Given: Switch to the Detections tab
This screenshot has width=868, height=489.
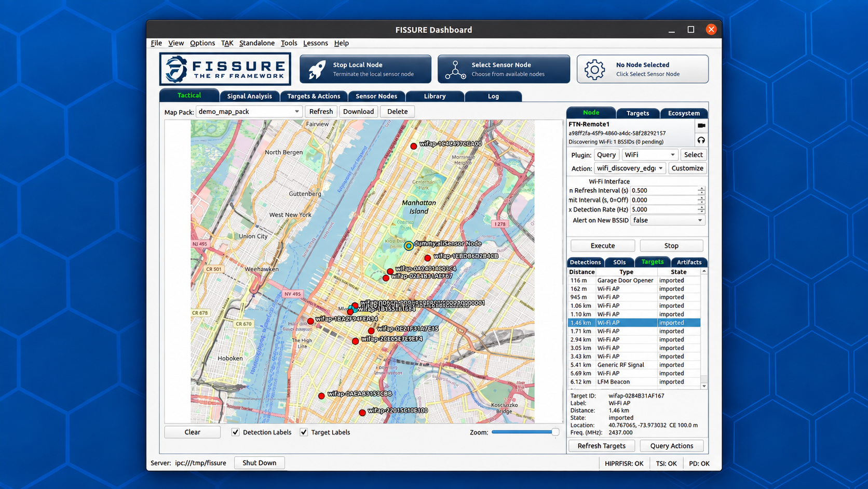Looking at the screenshot, I should click(x=586, y=262).
